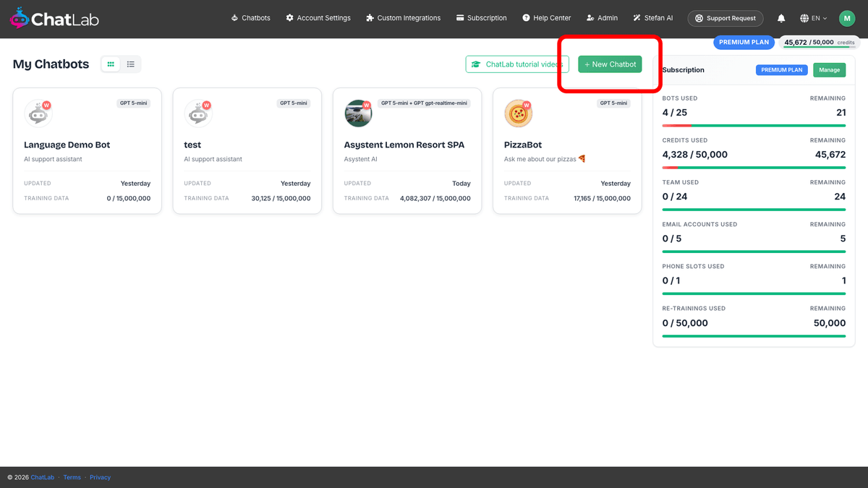Open Asystent Lemon Resort SPA chatbot
This screenshot has height=488, width=868.
404,145
